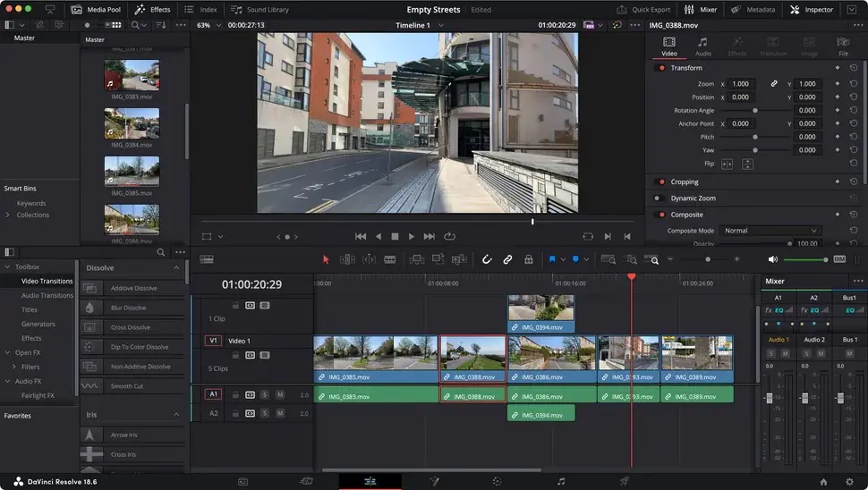Click the horizontal flip icon
The image size is (868, 490).
click(727, 165)
